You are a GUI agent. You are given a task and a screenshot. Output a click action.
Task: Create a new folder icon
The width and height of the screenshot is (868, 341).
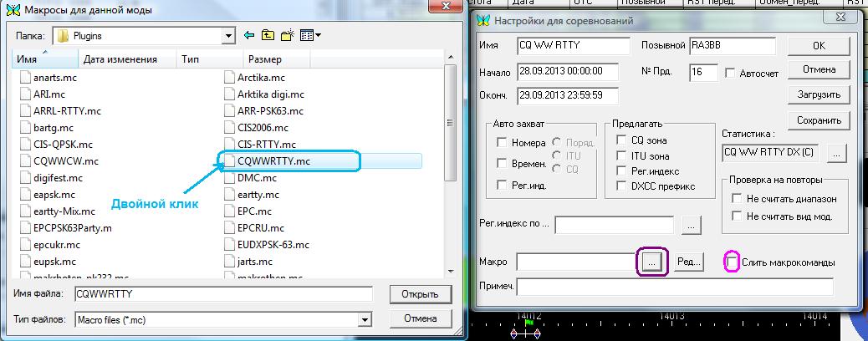click(288, 36)
